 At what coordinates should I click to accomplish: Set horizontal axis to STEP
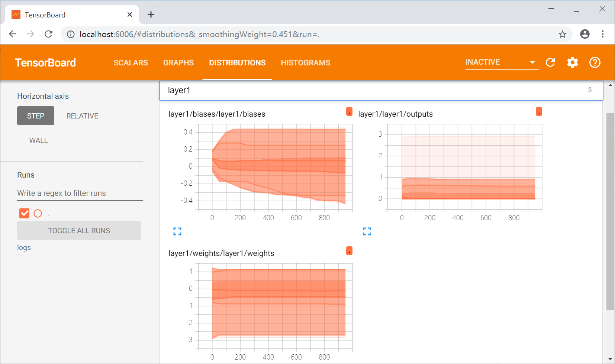(x=36, y=116)
